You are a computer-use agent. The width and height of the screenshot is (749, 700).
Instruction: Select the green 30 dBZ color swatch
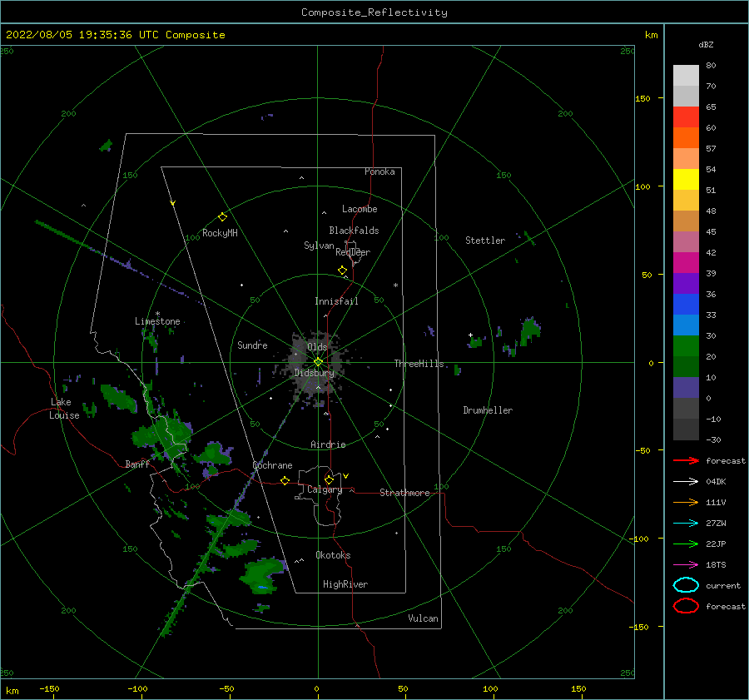pos(686,346)
